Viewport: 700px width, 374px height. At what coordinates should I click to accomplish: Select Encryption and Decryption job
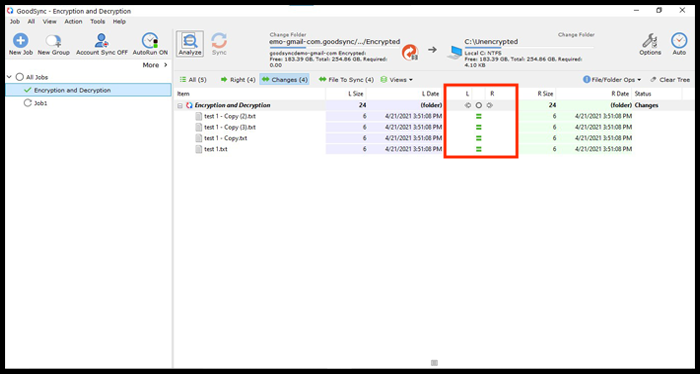pyautogui.click(x=88, y=90)
